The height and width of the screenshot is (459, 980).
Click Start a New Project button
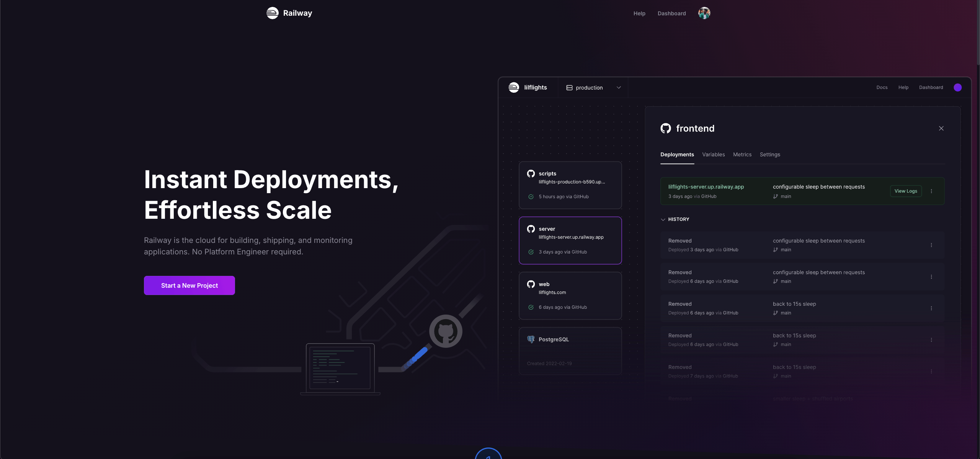tap(189, 285)
